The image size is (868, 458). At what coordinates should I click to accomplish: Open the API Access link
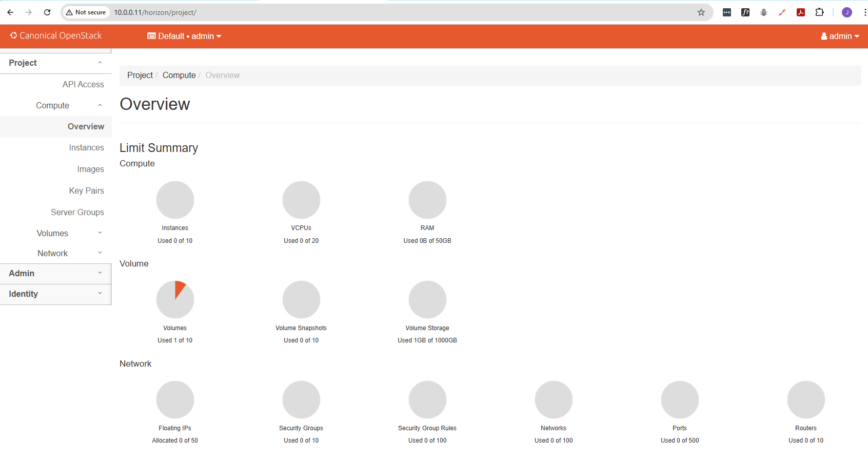coord(83,84)
